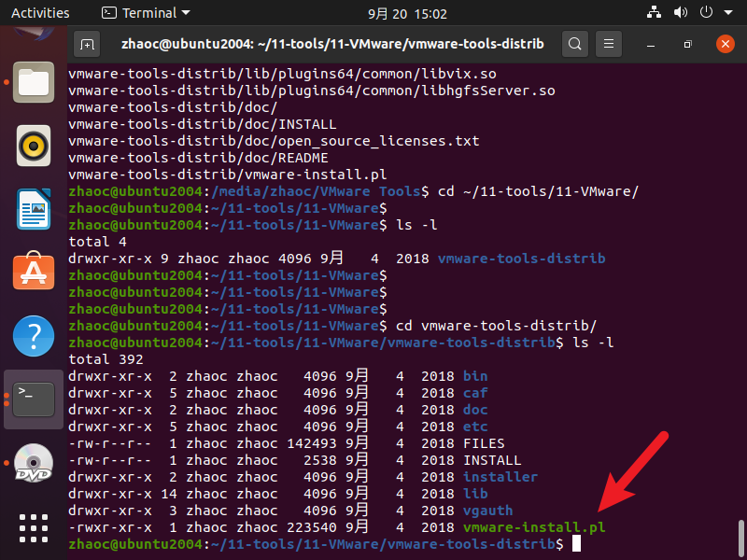Click the vgauth directory name
This screenshot has height=560, width=747.
click(487, 511)
